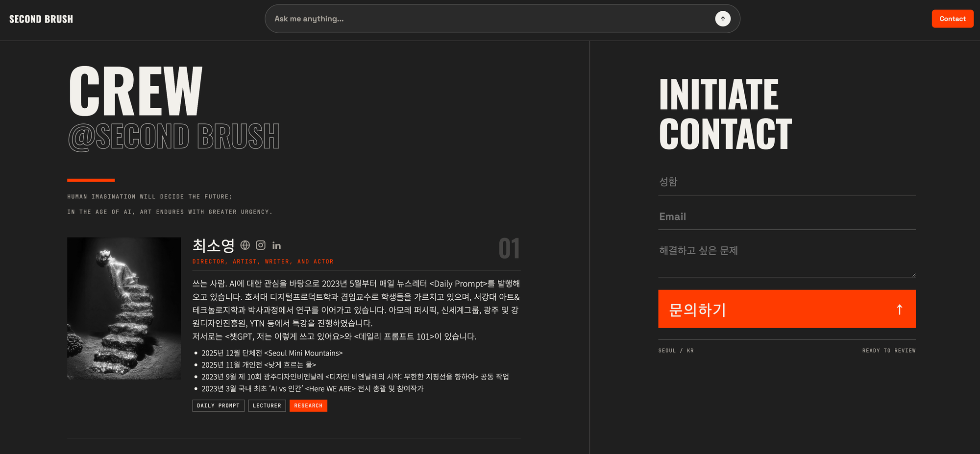Click the IN THE AGE OF AI tagline
980x454 pixels.
pos(170,212)
